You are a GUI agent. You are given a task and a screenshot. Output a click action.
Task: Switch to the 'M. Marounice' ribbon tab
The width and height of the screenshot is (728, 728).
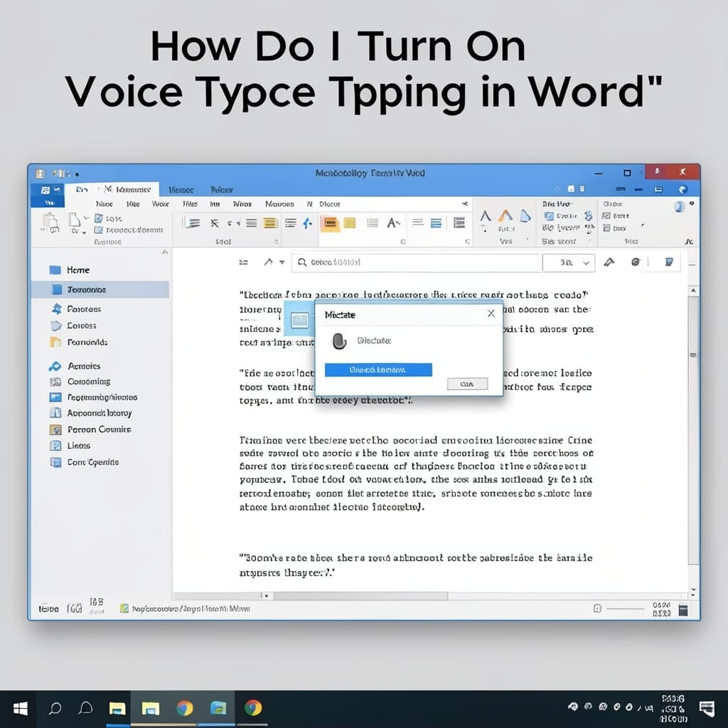pos(128,189)
